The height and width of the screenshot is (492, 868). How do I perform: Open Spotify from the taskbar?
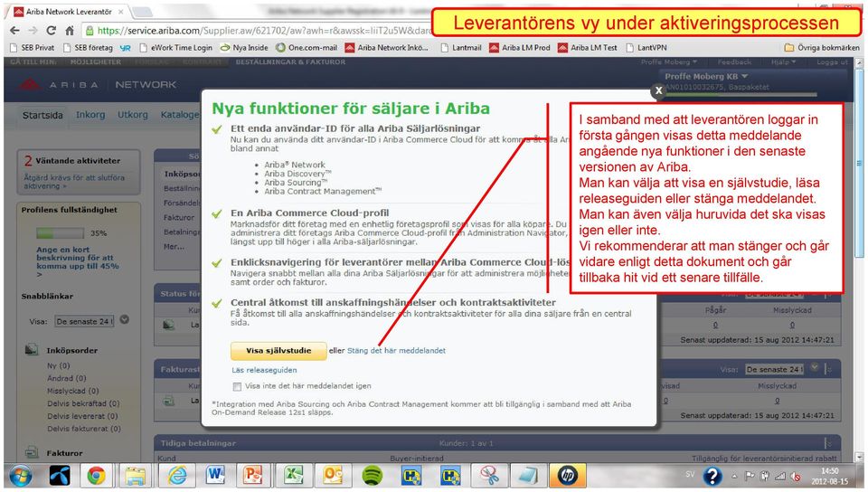coord(372,476)
